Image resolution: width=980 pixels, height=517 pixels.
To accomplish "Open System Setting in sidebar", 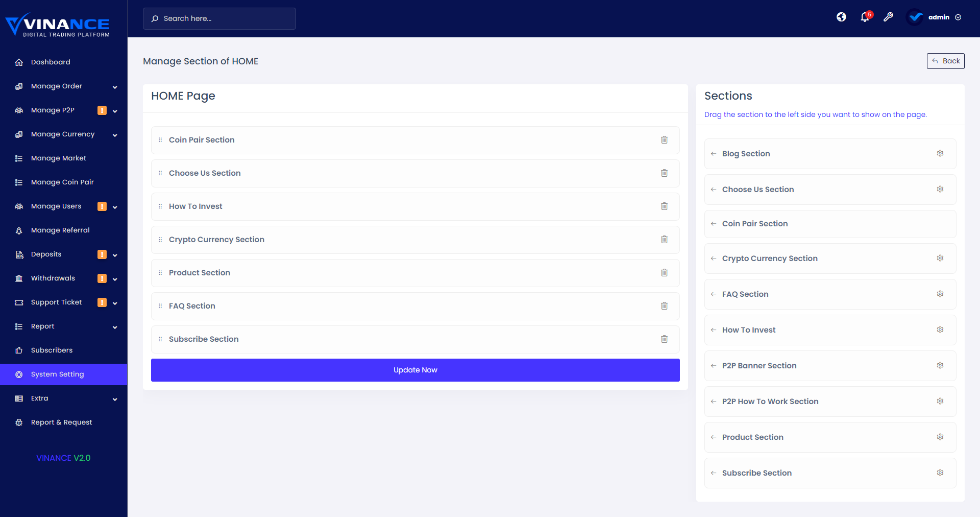I will click(x=64, y=374).
